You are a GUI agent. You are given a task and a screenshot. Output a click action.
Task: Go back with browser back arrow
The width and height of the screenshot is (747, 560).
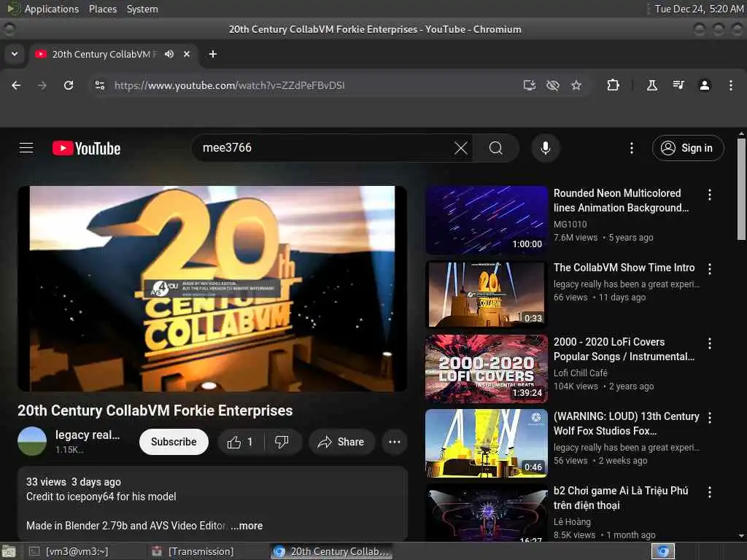pyautogui.click(x=16, y=85)
